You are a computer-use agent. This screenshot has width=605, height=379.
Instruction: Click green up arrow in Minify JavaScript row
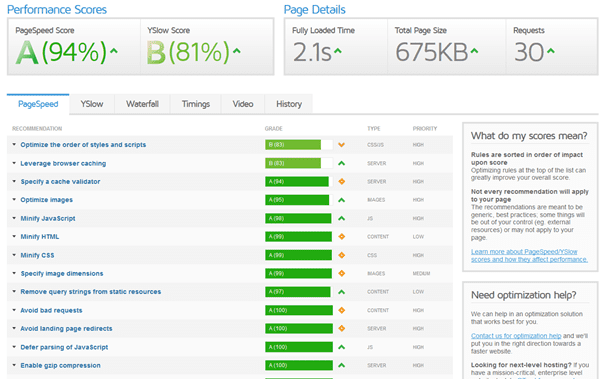[341, 218]
